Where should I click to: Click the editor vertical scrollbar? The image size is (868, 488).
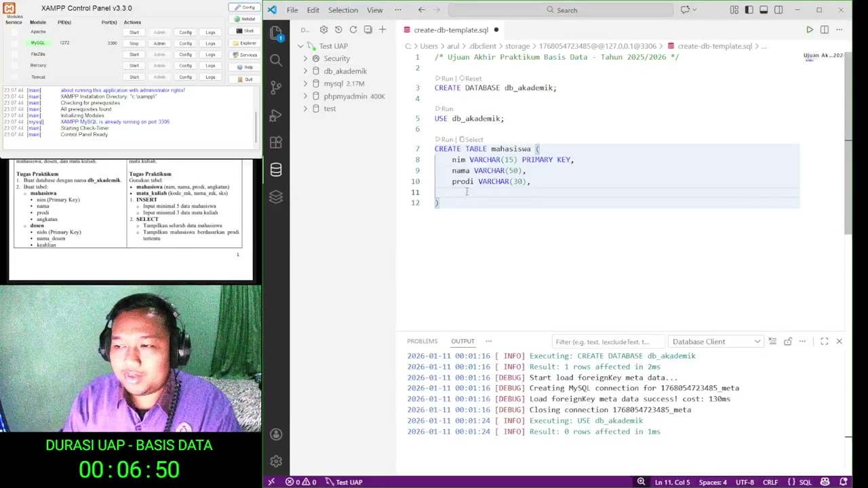[x=848, y=142]
